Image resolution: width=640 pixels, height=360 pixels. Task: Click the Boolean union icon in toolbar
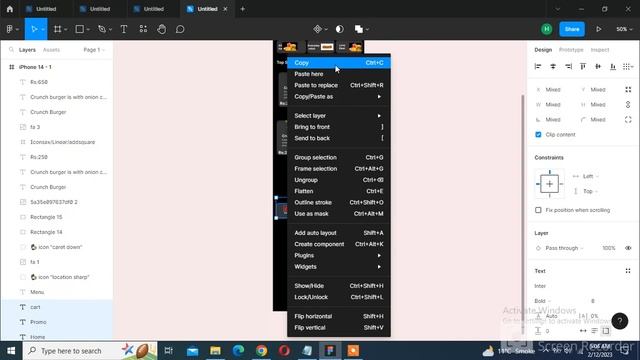[359, 29]
